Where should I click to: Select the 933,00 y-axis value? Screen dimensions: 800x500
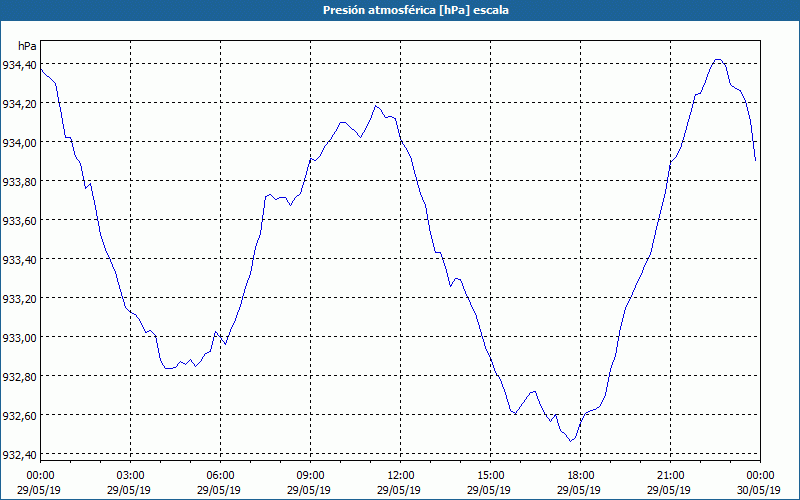19,337
